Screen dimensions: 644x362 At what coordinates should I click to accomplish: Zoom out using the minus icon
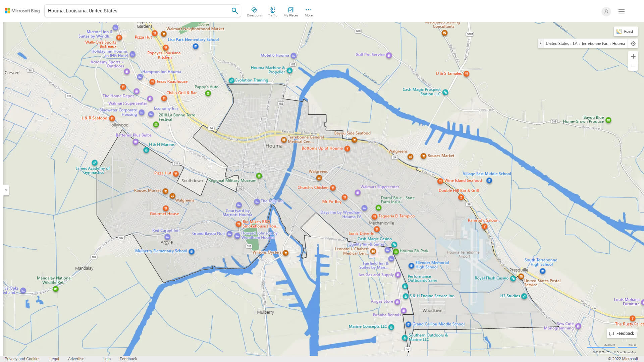point(633,66)
